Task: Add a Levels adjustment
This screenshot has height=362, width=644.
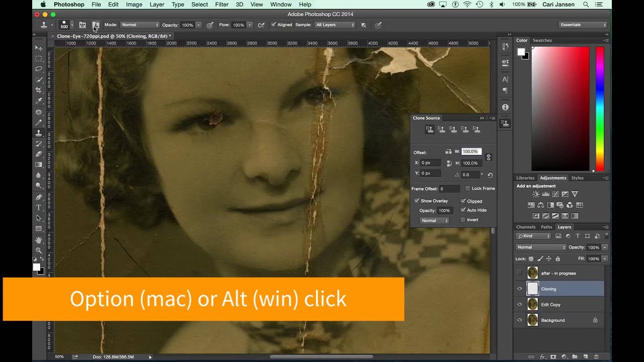Action: click(545, 194)
